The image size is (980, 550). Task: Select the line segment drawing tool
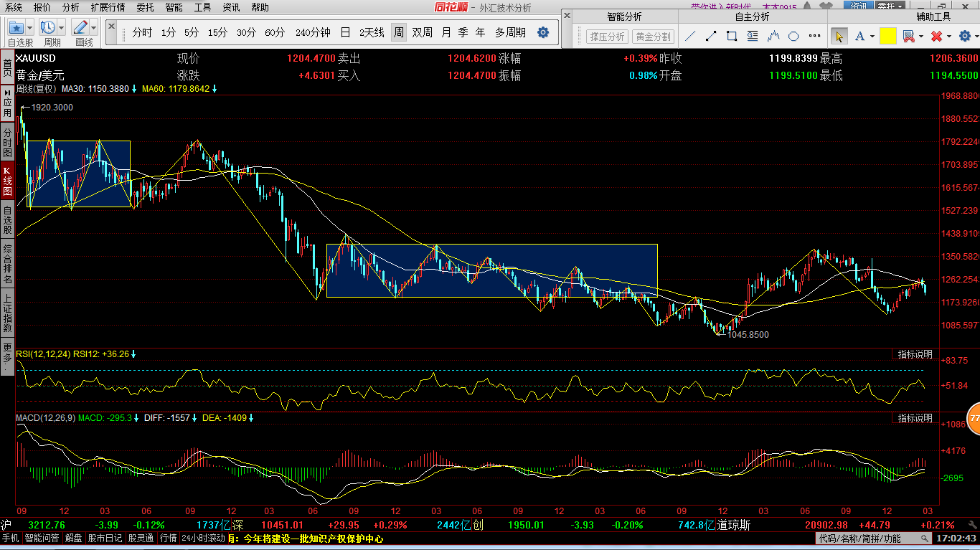point(711,36)
